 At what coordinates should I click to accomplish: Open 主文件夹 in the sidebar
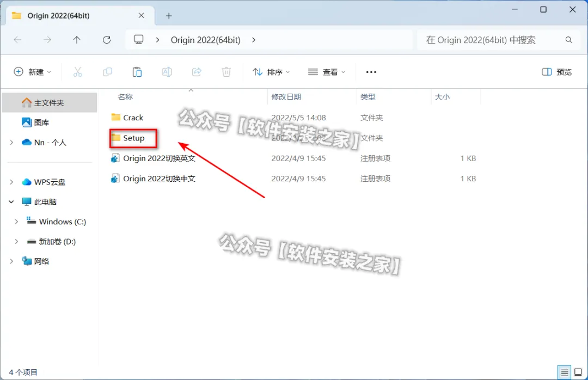[x=49, y=103]
